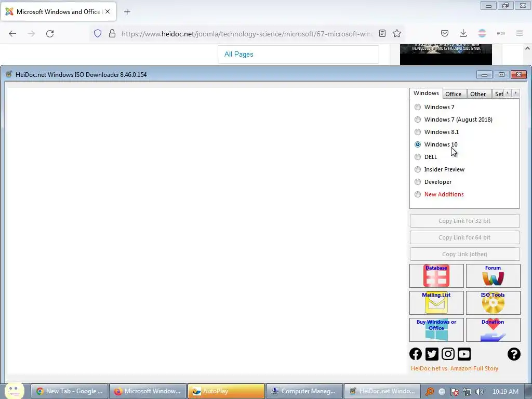The width and height of the screenshot is (532, 399).
Task: Reload the Firefox page
Action: (x=50, y=34)
